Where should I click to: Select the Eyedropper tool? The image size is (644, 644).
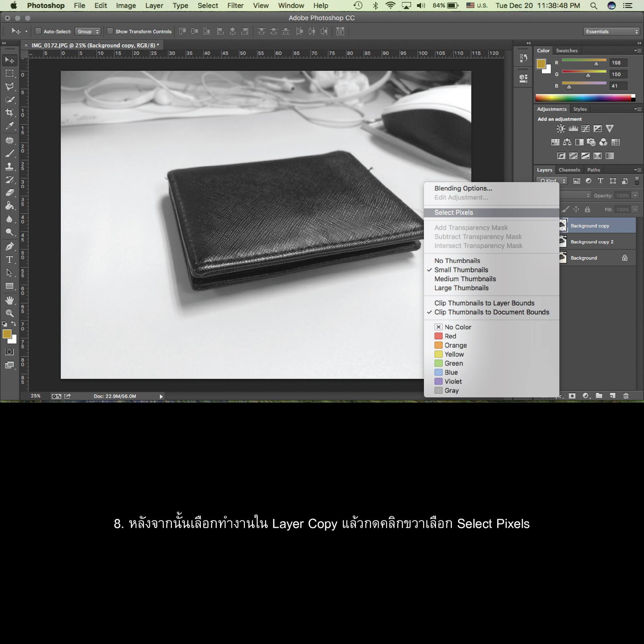point(10,126)
